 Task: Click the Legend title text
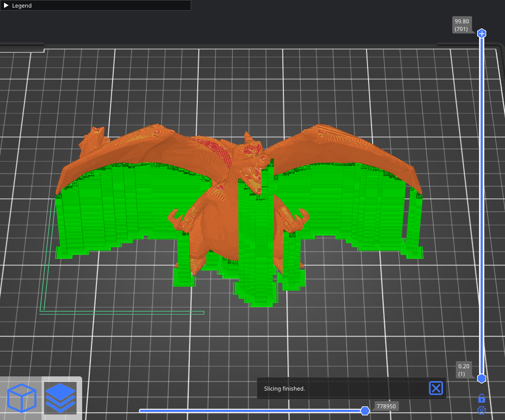point(22,6)
